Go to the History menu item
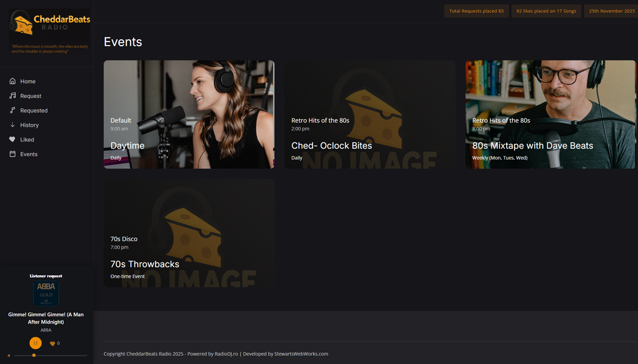 coord(29,125)
